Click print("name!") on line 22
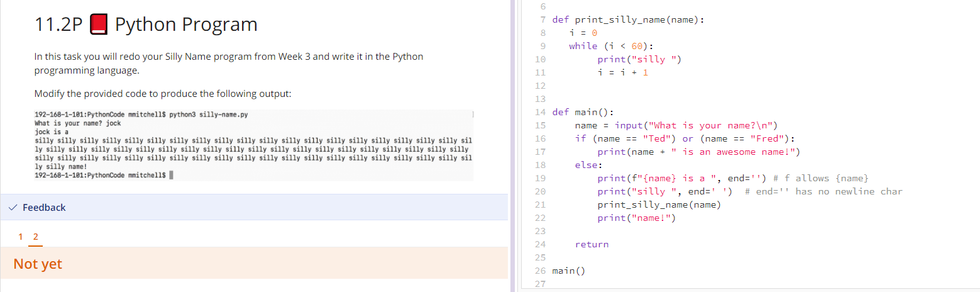Screen dimensions: 980x292 pos(637,218)
